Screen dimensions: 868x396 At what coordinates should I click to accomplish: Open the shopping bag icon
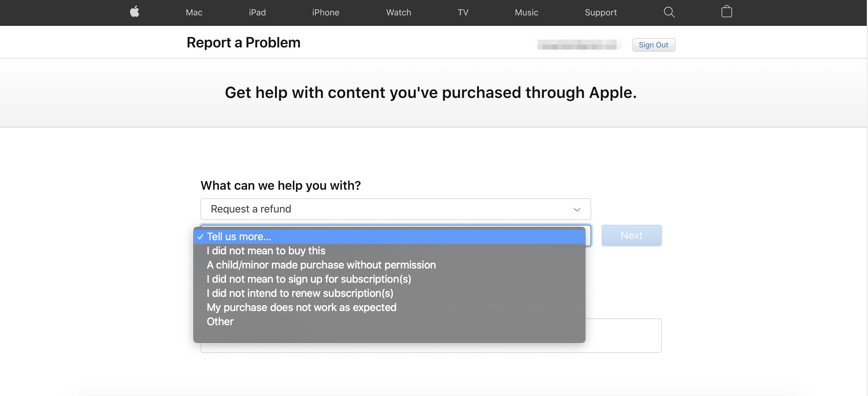point(727,12)
